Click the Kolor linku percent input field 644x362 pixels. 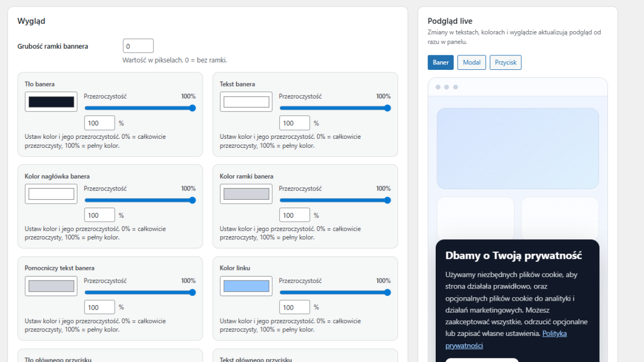[x=294, y=307]
